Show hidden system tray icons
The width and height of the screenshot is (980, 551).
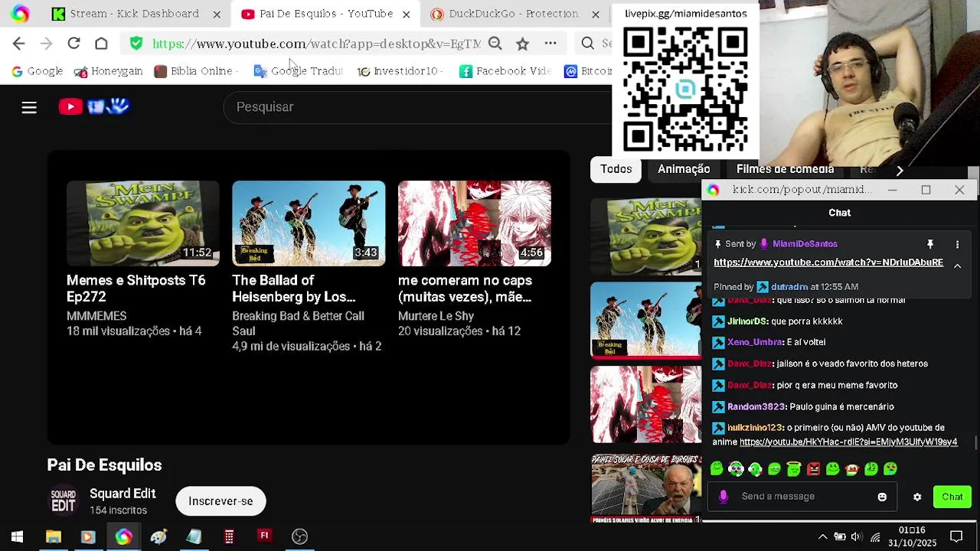(822, 536)
